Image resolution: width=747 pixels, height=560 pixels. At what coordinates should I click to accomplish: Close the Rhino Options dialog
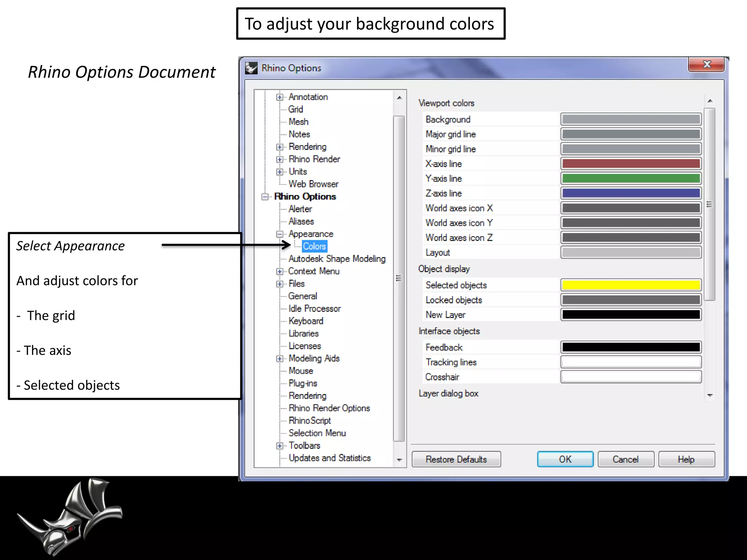point(707,65)
